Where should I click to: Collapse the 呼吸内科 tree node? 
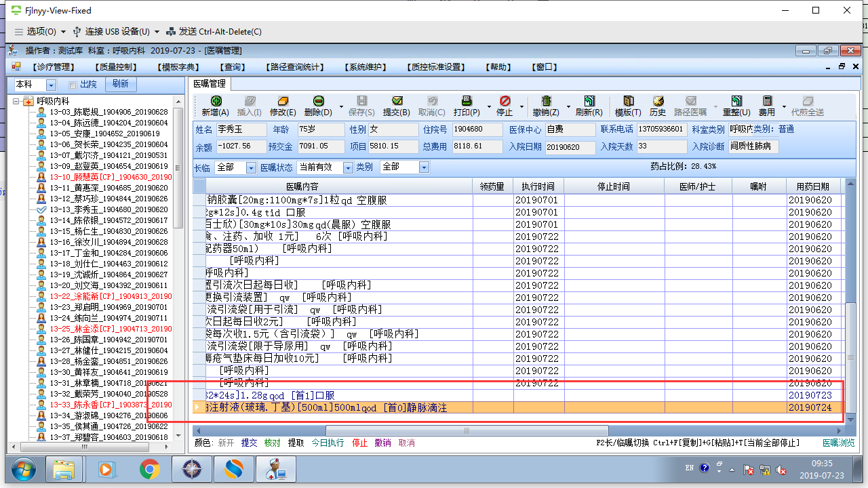[17, 101]
